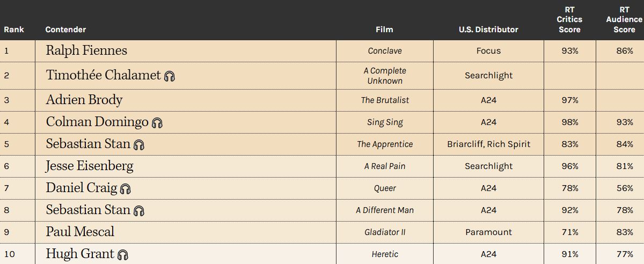The image size is (644, 264).
Task: Click Sing Sing's 98% critics score
Action: point(570,122)
